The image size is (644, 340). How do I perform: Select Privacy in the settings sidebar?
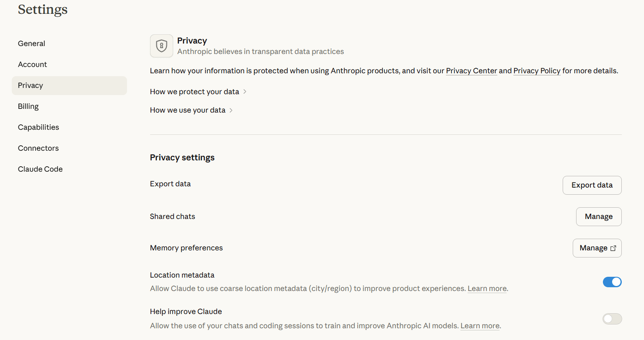point(31,85)
